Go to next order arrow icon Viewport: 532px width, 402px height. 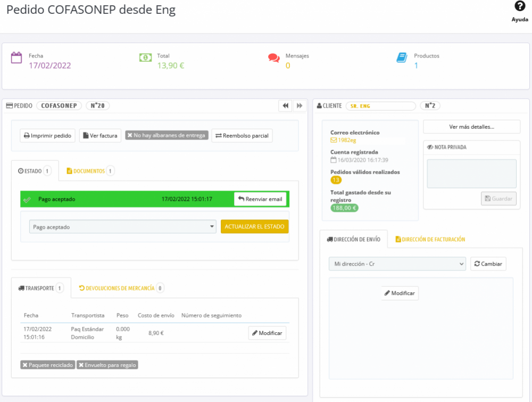click(x=300, y=106)
